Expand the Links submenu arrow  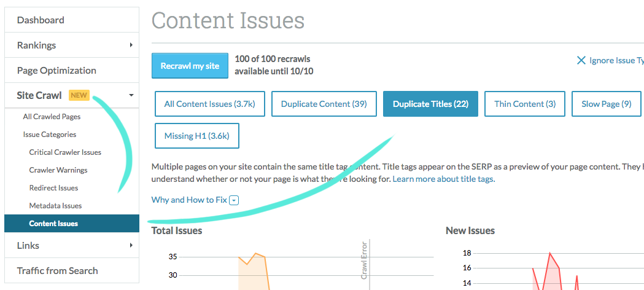(131, 246)
